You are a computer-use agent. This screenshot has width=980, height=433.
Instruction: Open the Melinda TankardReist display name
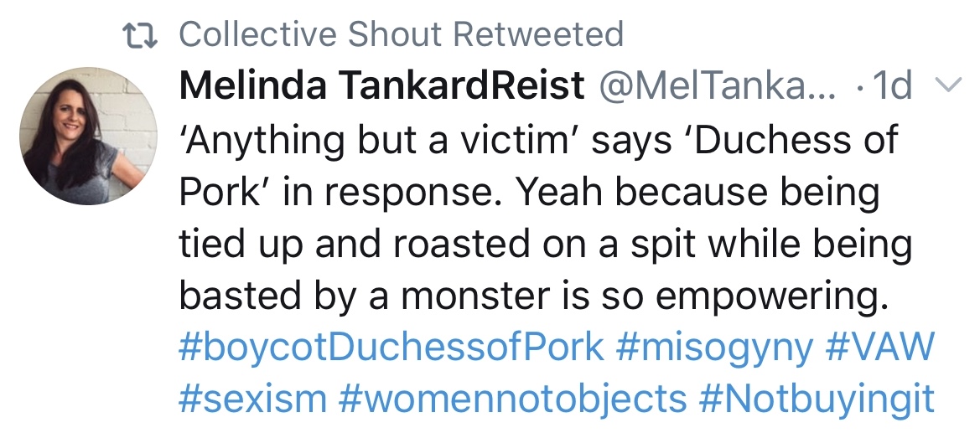(x=381, y=86)
